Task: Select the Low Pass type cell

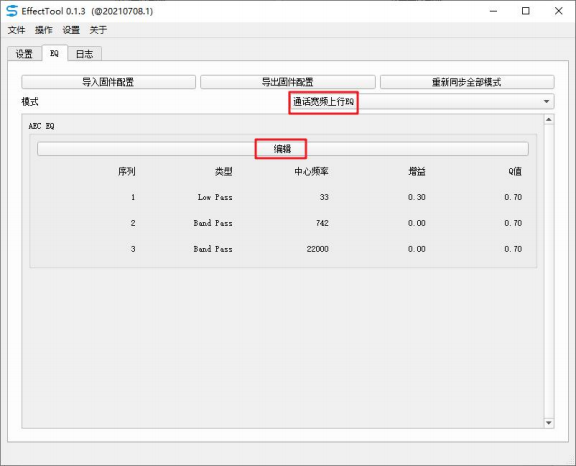Action: (215, 197)
